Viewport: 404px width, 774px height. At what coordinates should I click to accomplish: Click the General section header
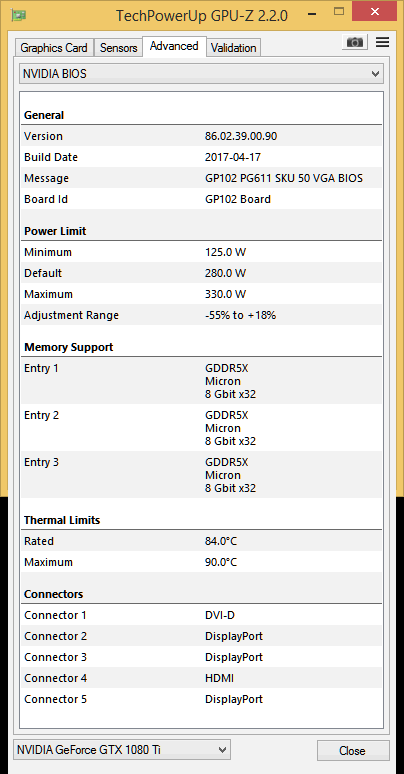click(44, 115)
